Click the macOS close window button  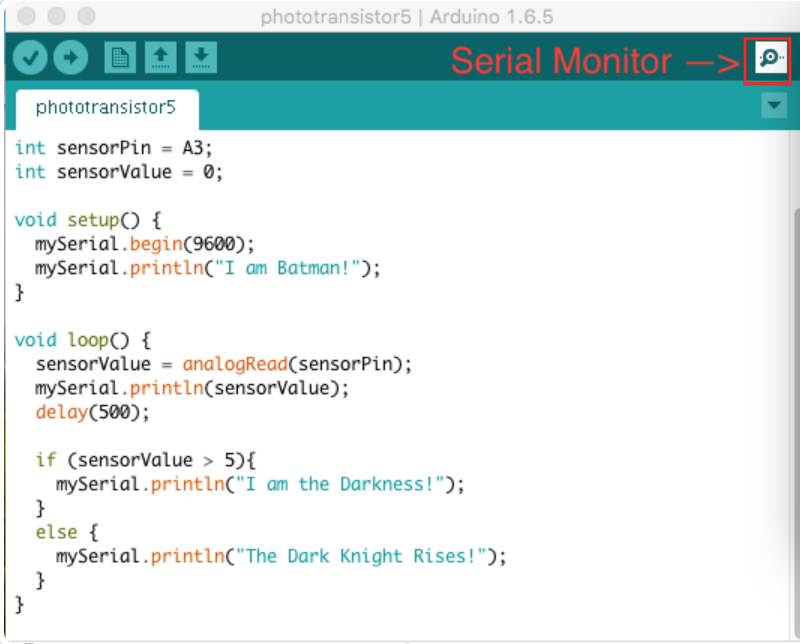pos(27,16)
